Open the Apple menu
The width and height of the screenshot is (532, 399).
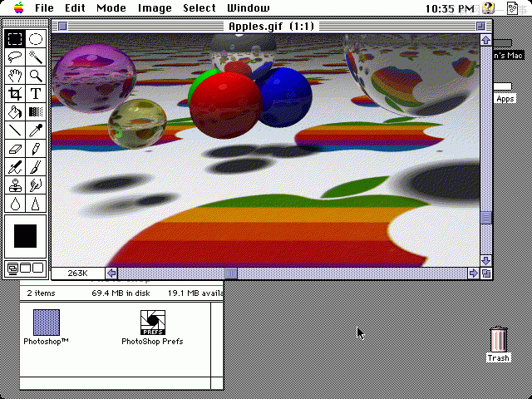[x=19, y=7]
